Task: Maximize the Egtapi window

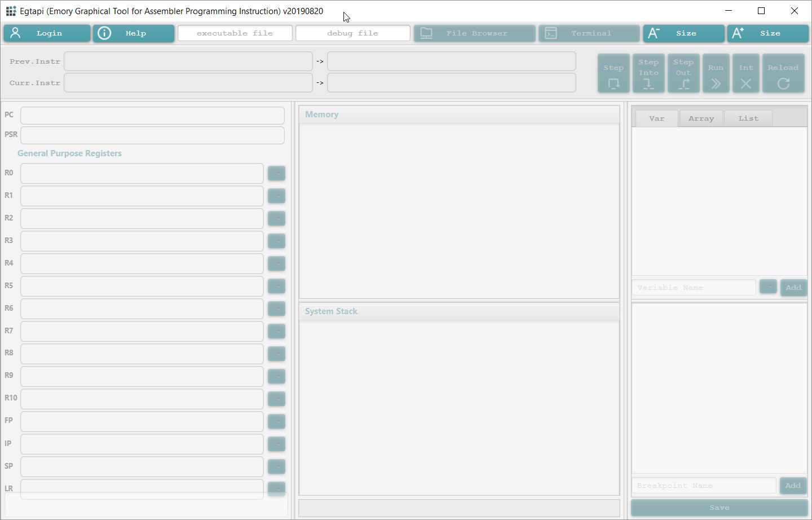Action: point(761,11)
